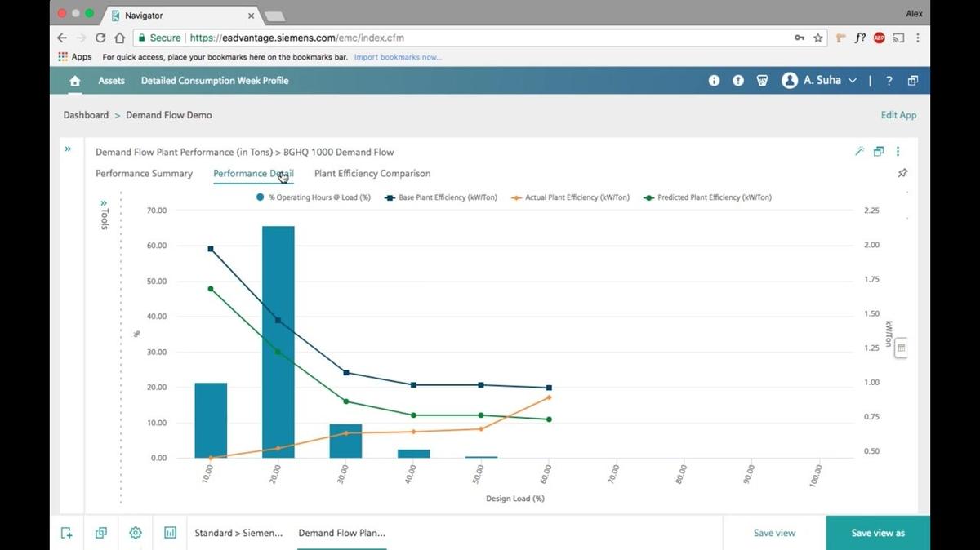Open the Assets menu
Screen dimensions: 980x550
click(x=112, y=81)
